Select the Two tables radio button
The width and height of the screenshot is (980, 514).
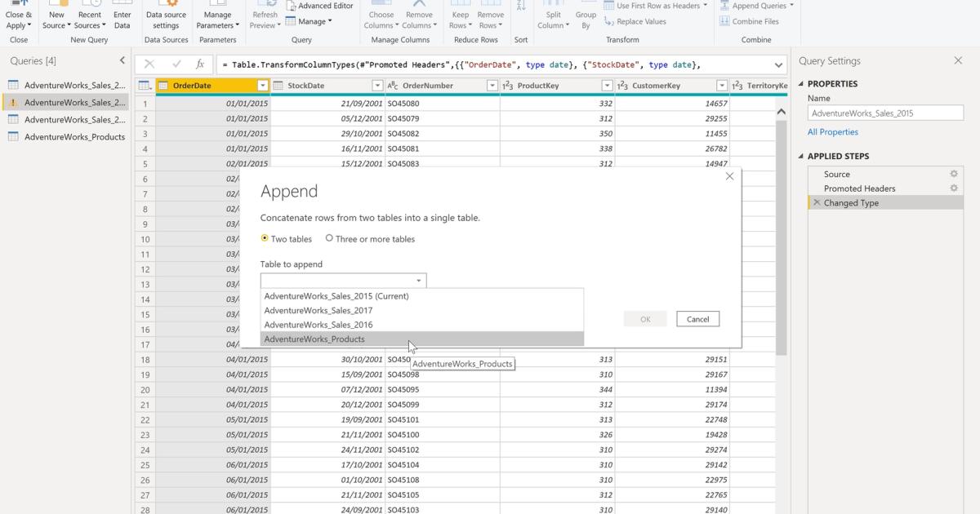[265, 238]
